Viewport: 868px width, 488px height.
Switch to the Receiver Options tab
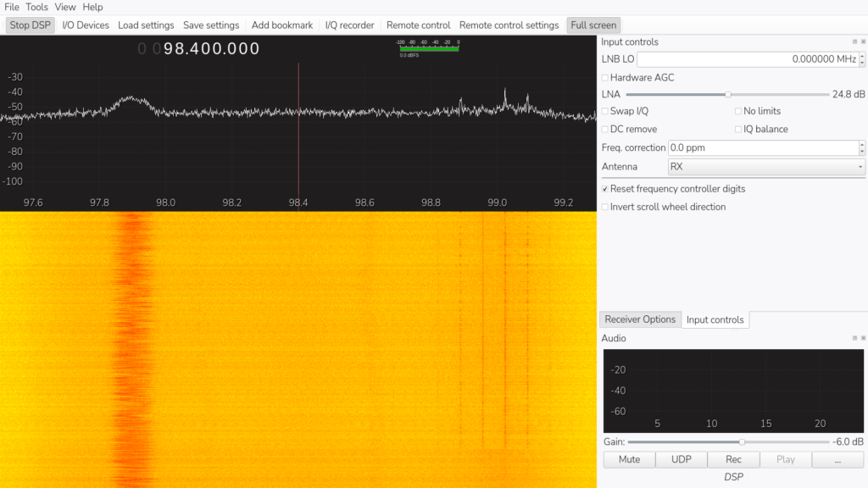click(x=639, y=319)
